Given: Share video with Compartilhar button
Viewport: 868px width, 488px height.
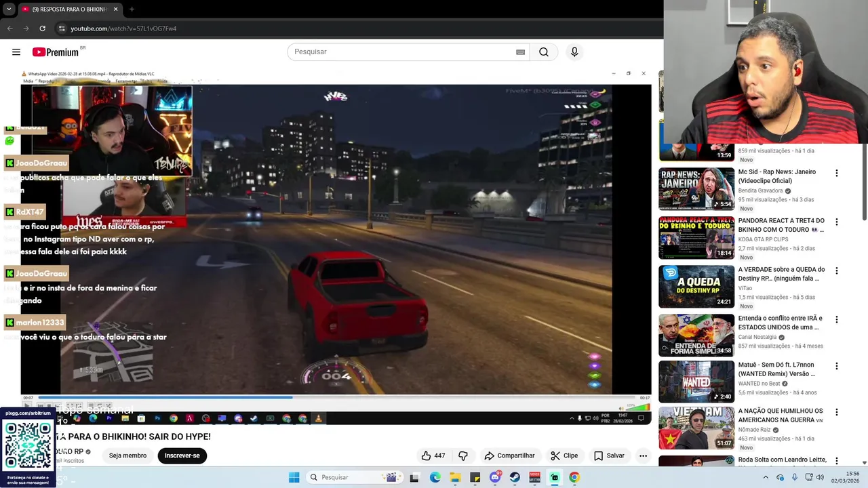Looking at the screenshot, I should [509, 455].
